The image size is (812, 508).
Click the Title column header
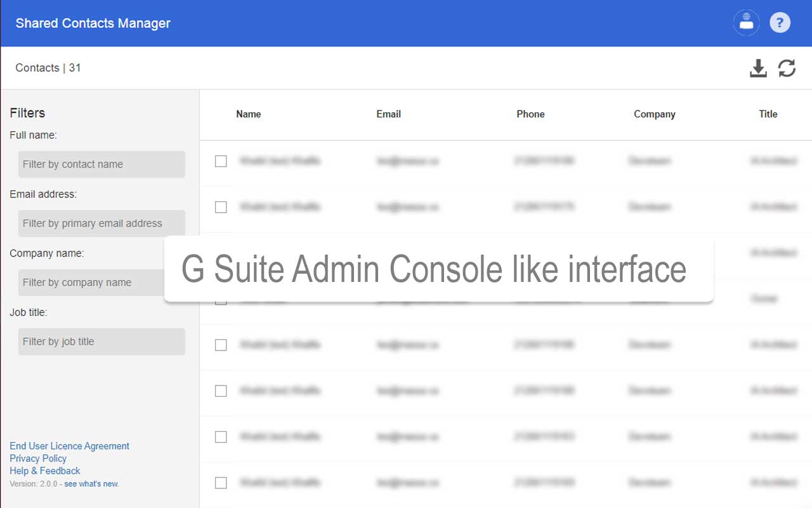tap(768, 114)
